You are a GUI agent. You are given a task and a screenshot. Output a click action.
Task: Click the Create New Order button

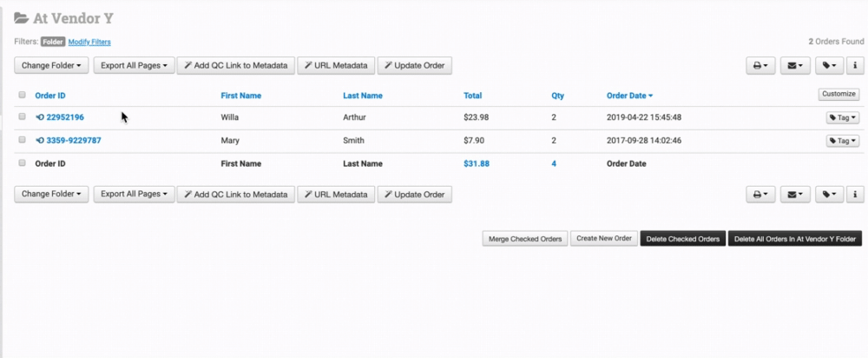point(604,239)
